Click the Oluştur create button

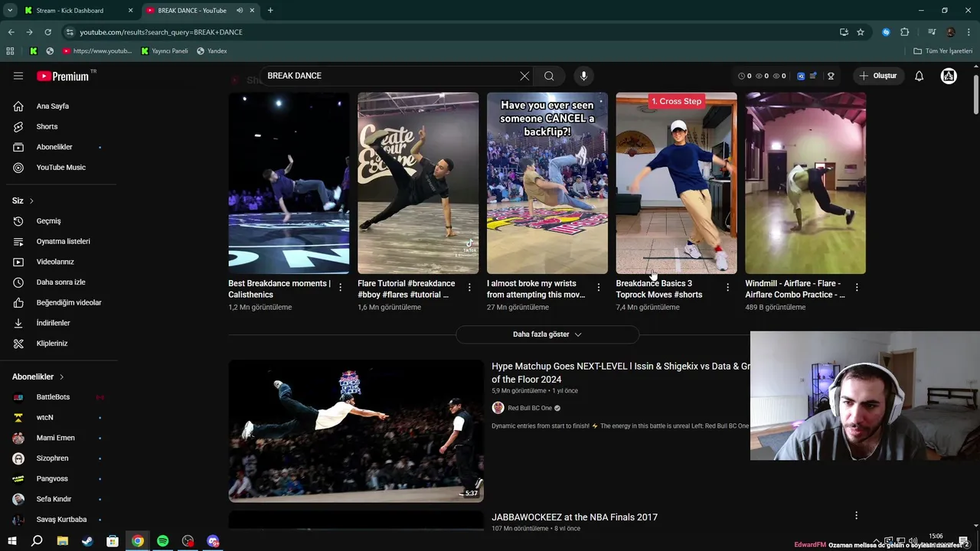tap(877, 76)
